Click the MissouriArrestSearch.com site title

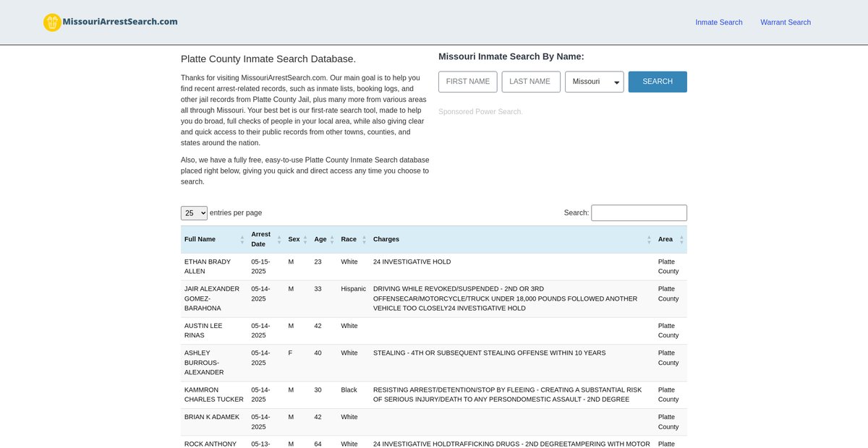[x=120, y=22]
